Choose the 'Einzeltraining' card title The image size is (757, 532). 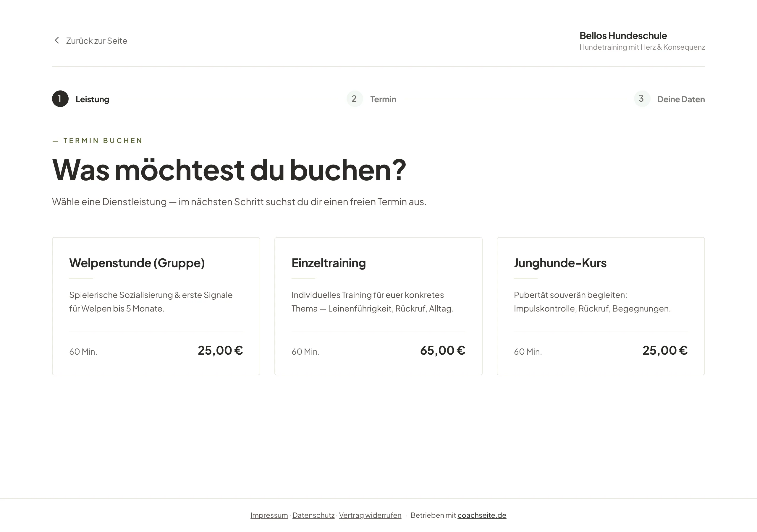pos(329,263)
